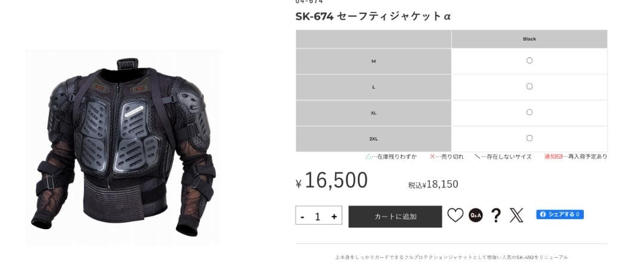Click the ¥16,500 price text
This screenshot has height=262, width=644.
coord(332,181)
